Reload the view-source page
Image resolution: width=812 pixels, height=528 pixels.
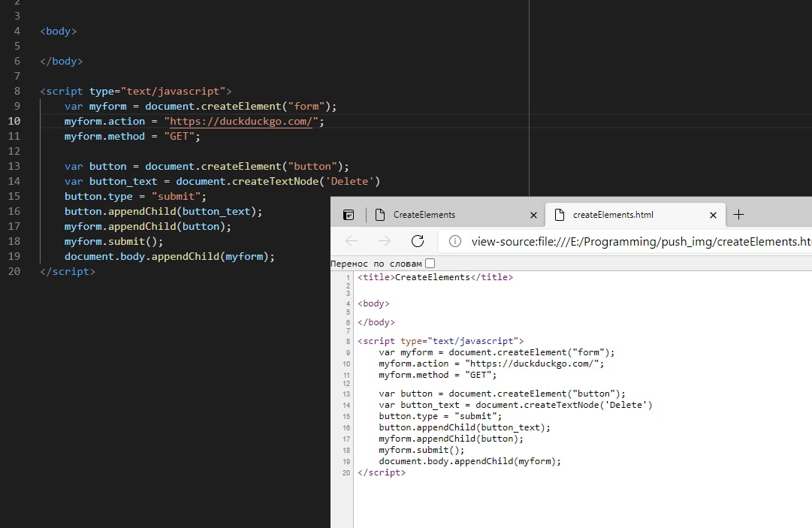418,240
